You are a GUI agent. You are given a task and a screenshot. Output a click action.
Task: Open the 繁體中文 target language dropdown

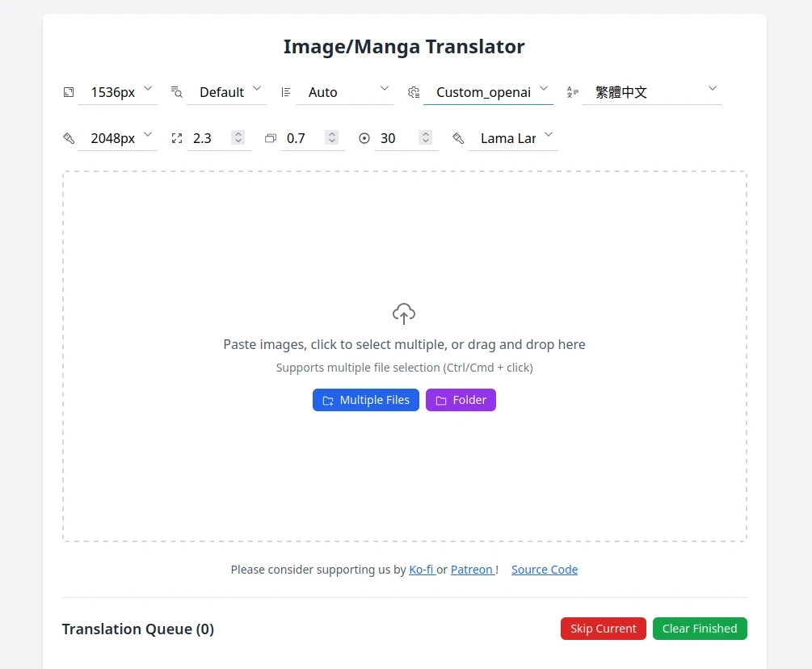point(651,92)
